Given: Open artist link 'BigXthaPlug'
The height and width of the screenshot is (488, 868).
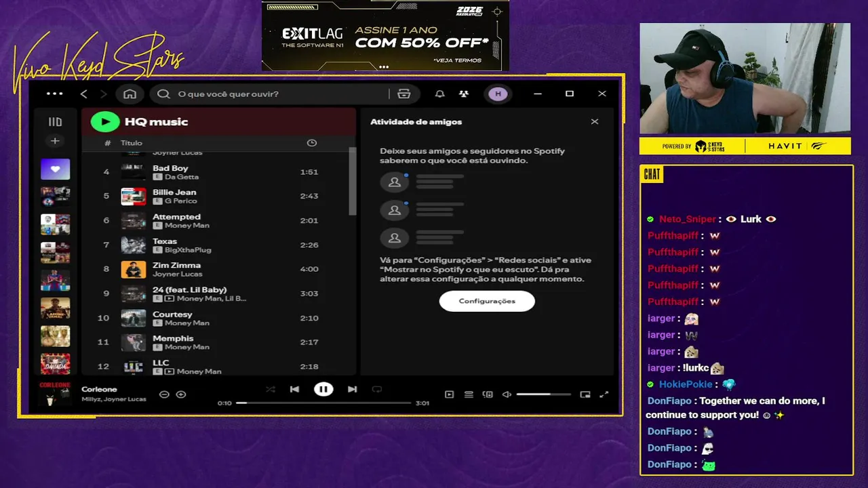Looking at the screenshot, I should tap(188, 250).
